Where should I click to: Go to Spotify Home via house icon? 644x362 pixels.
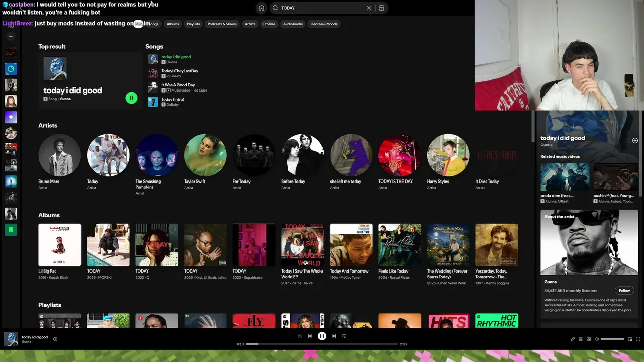(261, 8)
